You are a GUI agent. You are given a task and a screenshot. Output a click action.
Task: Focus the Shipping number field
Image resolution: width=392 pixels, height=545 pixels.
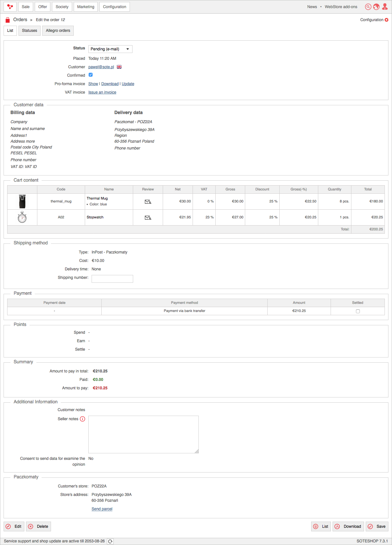(112, 279)
